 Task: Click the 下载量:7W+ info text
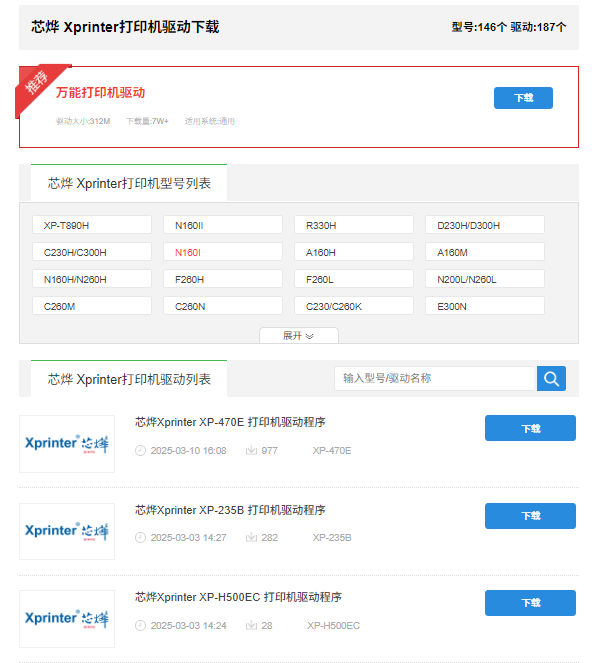click(147, 121)
